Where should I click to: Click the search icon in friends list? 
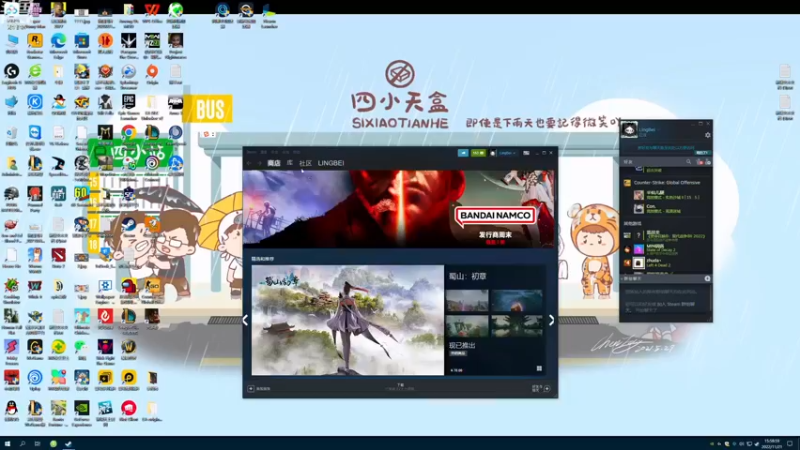pyautogui.click(x=688, y=162)
